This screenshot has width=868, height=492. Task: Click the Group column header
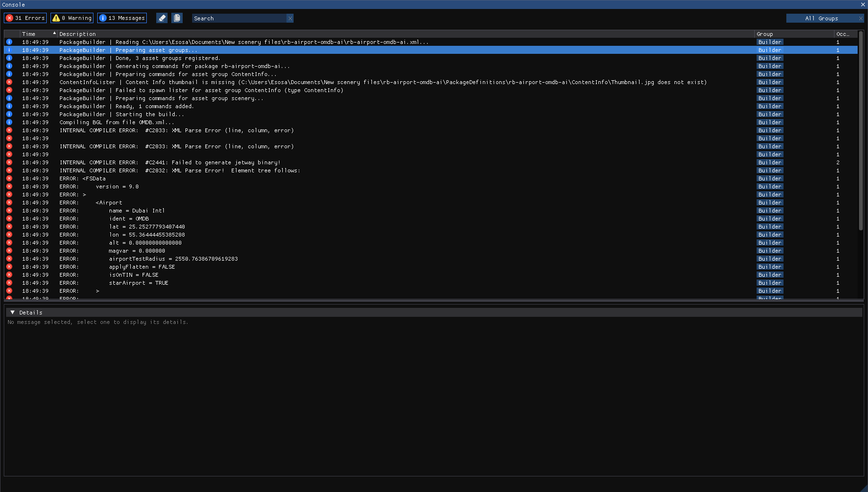click(765, 34)
